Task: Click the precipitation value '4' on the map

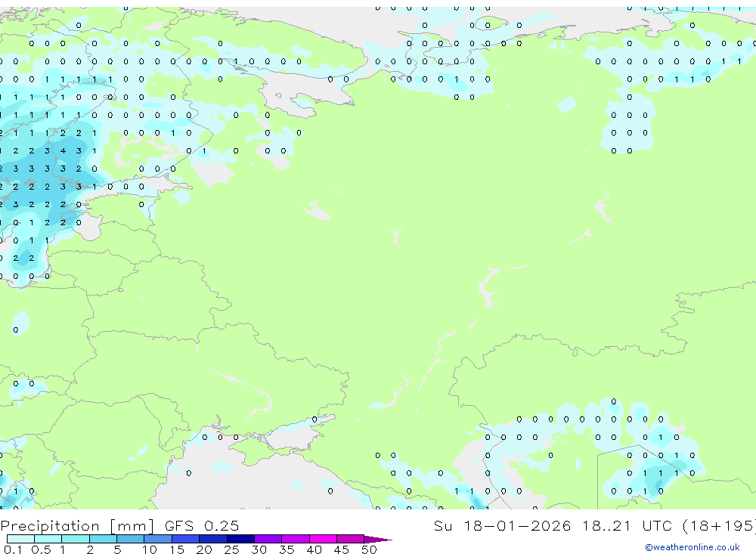Action: point(64,151)
